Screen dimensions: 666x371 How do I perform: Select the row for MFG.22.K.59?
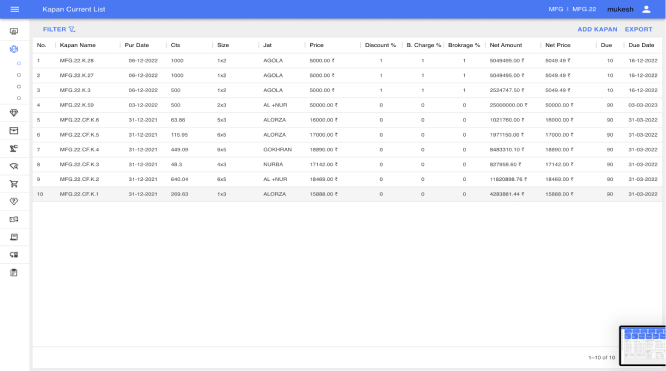[x=347, y=105]
